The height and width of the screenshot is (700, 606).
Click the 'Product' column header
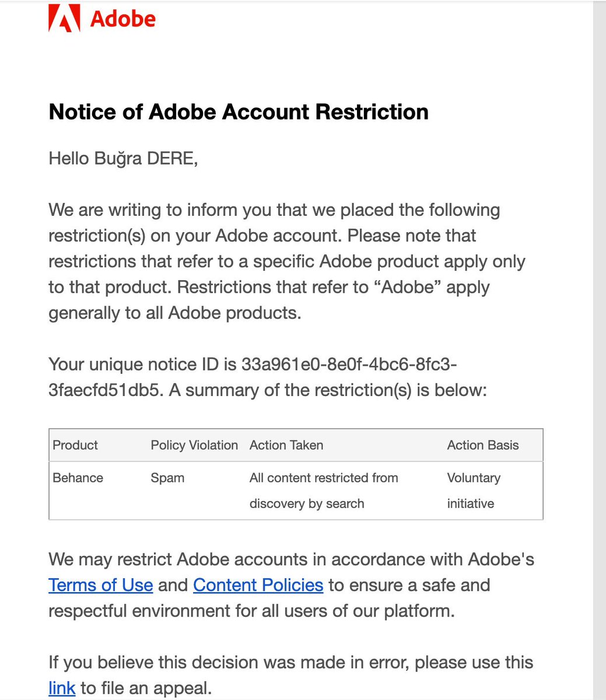[75, 445]
